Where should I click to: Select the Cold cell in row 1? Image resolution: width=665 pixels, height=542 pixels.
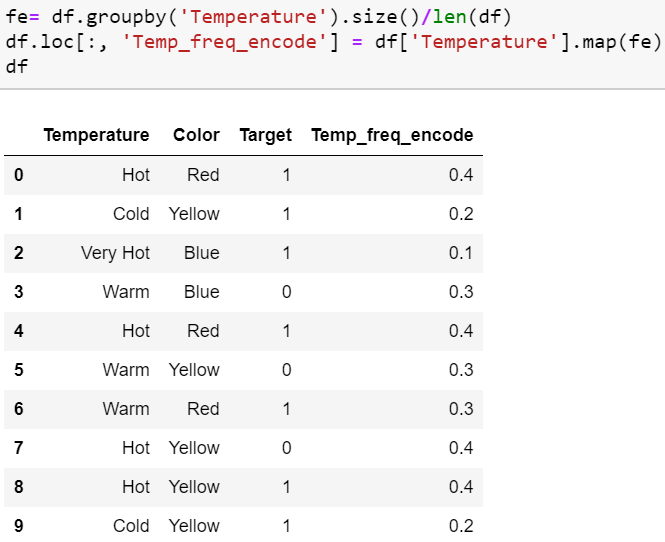coord(131,214)
